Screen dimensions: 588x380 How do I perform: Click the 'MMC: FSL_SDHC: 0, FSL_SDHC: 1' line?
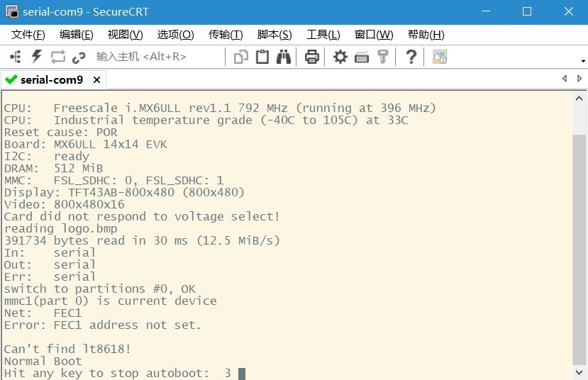[x=113, y=180]
